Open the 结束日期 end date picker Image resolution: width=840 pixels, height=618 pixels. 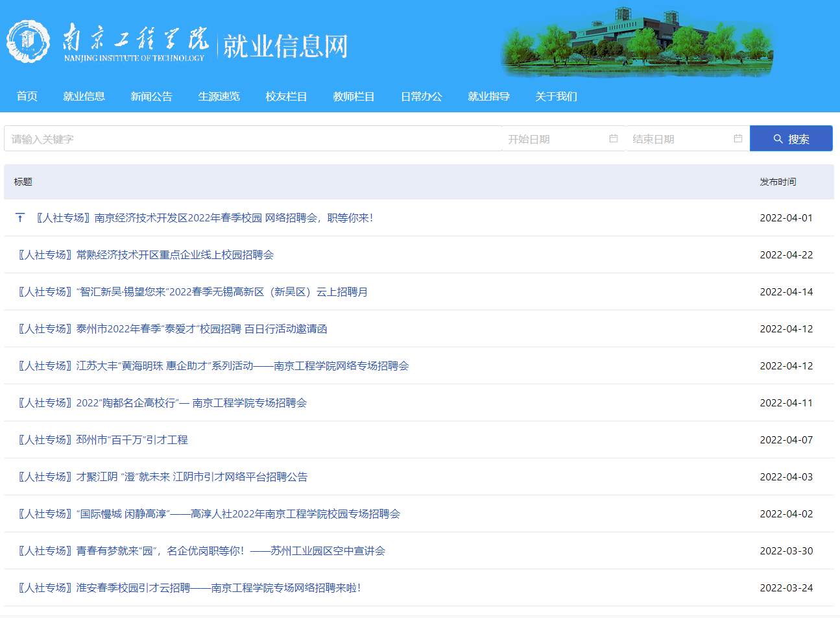point(681,138)
